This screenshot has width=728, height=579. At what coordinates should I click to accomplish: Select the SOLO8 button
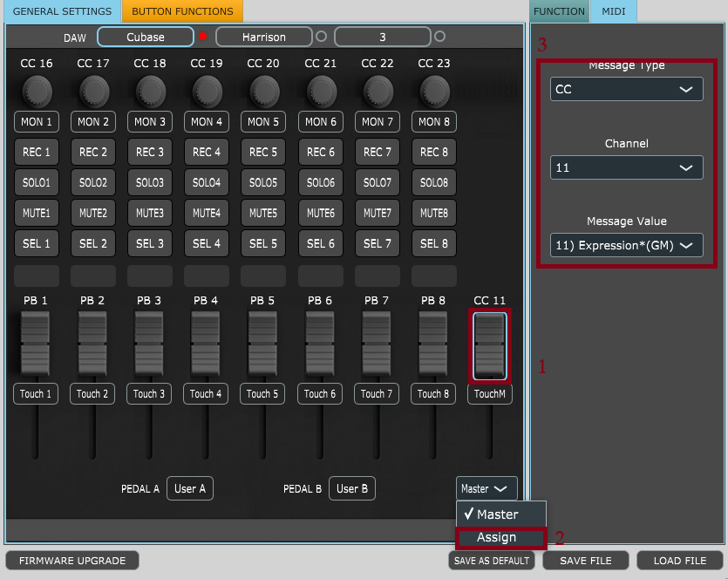click(433, 182)
